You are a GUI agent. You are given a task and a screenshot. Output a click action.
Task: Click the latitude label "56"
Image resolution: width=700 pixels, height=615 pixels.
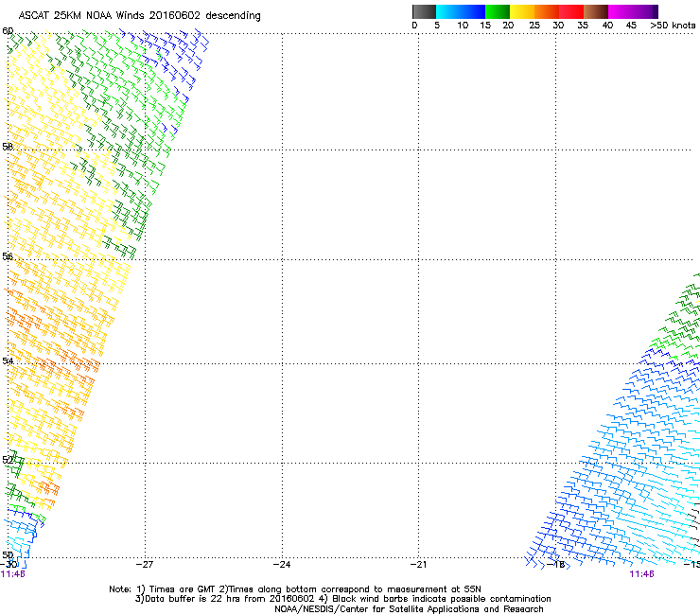8,256
